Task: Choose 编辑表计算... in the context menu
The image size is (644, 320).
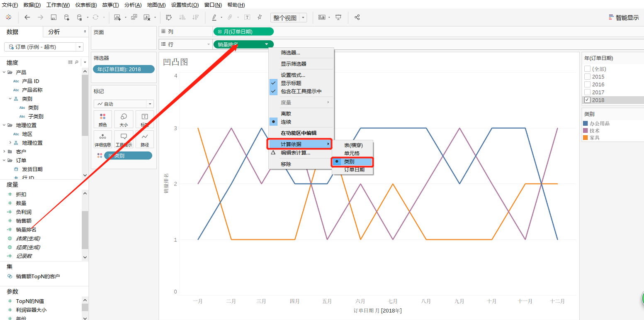Action: tap(301, 152)
